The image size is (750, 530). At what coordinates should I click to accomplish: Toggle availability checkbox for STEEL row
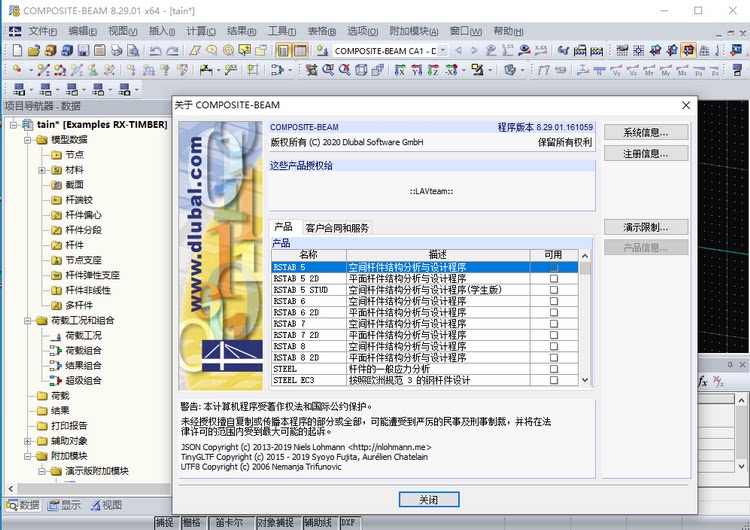(x=554, y=369)
